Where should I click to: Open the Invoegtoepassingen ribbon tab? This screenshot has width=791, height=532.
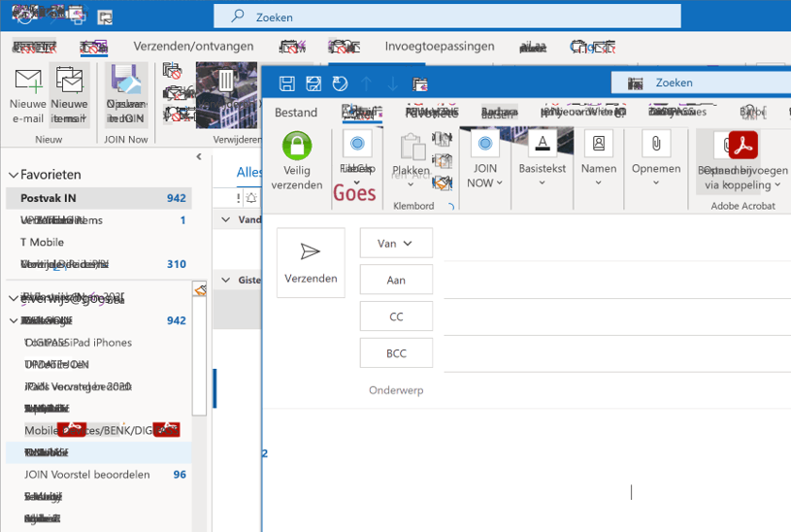pyautogui.click(x=440, y=47)
